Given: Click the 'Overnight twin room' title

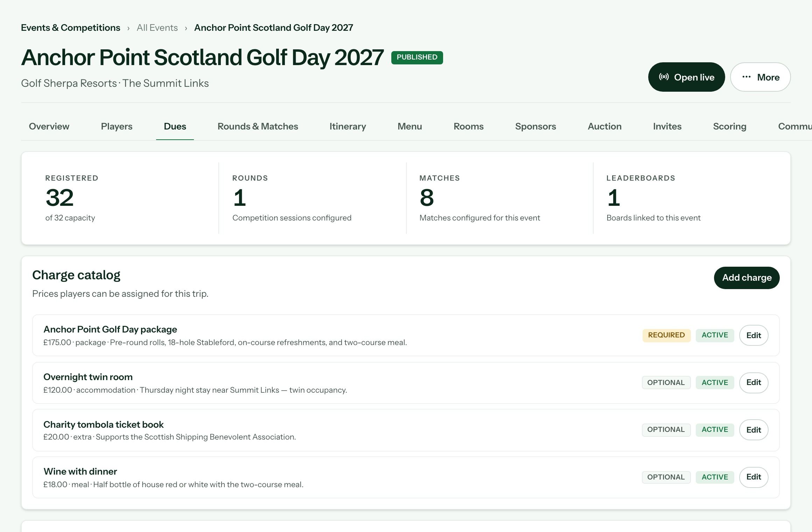Looking at the screenshot, I should point(88,377).
